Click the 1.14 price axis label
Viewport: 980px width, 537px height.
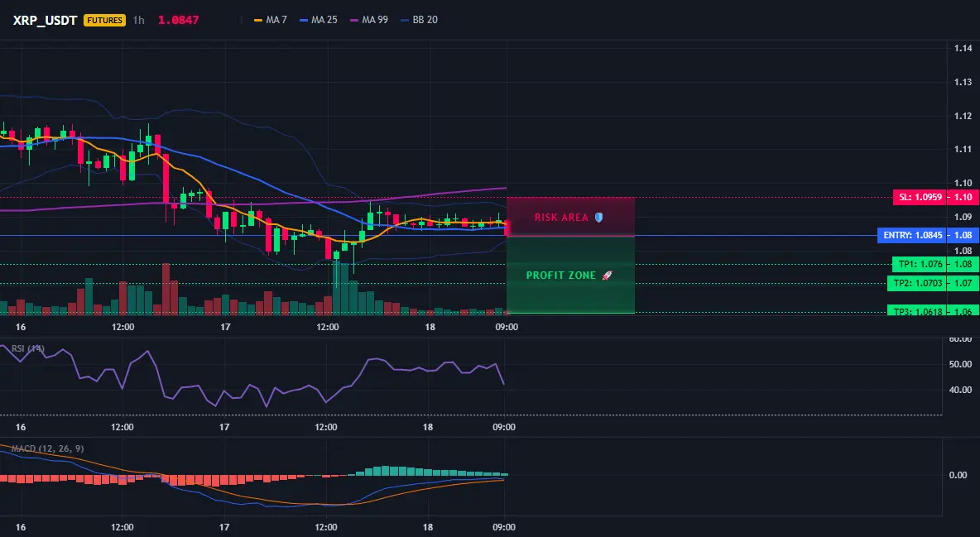[x=963, y=48]
